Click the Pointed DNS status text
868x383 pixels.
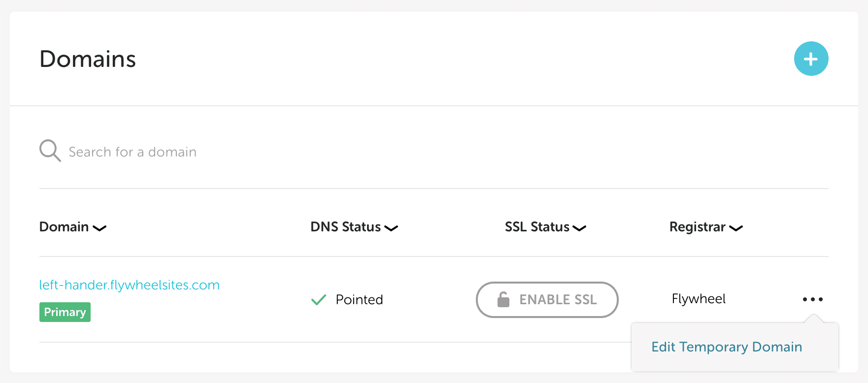point(359,300)
